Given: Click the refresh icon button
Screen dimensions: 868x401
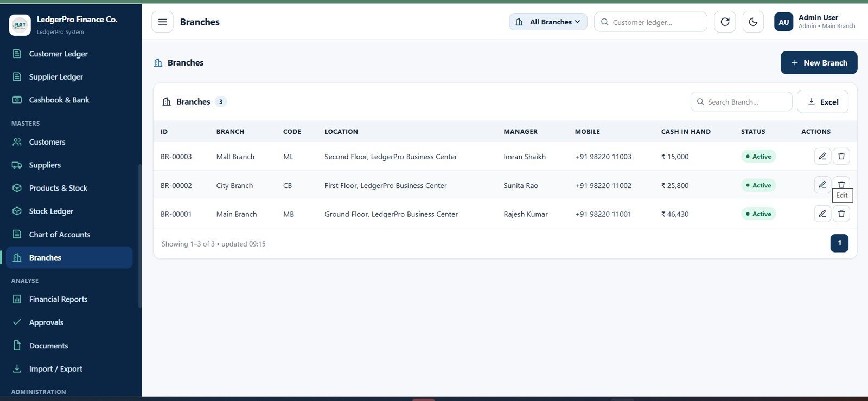Looking at the screenshot, I should coord(725,22).
